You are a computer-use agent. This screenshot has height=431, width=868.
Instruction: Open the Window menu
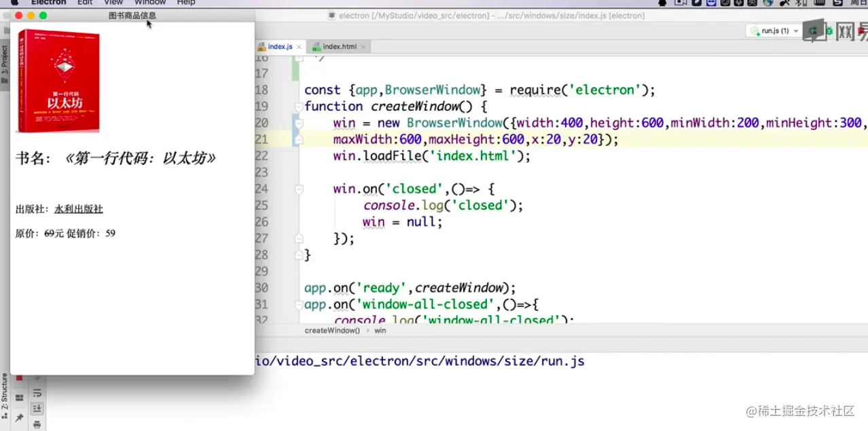(x=150, y=3)
